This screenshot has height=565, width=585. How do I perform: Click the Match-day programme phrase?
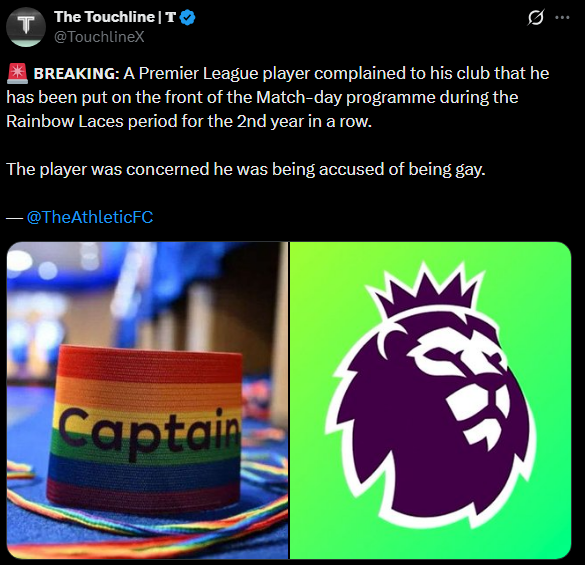click(x=345, y=97)
